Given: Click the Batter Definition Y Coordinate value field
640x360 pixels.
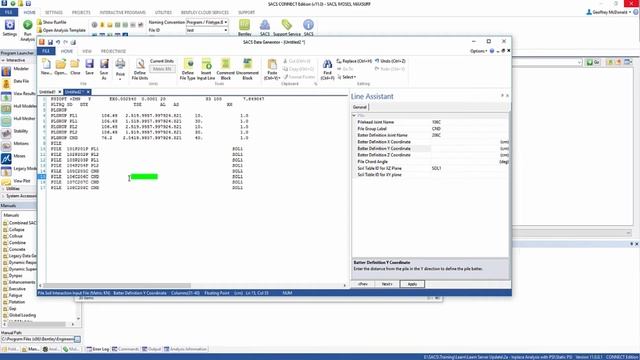Looking at the screenshot, I should click(469, 149).
